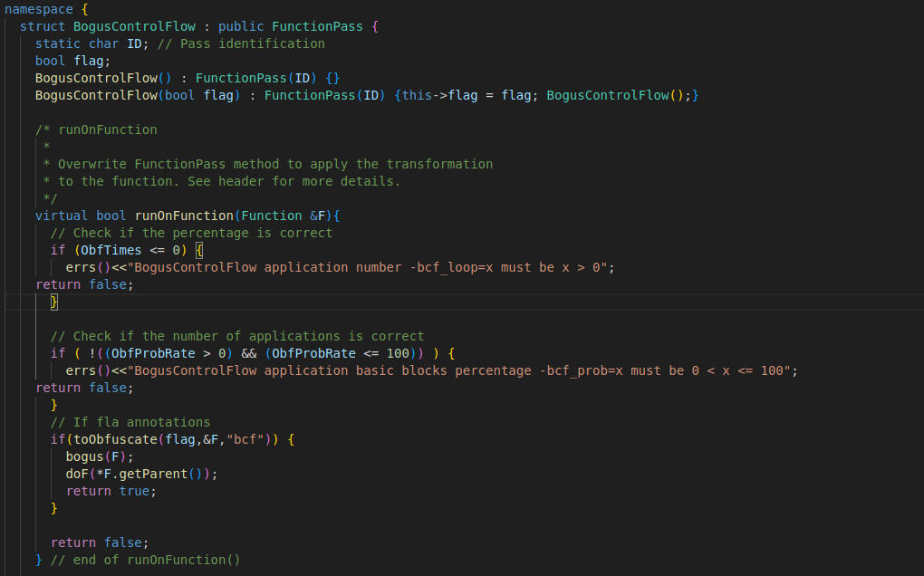Place cursor on the bool flag declaration

click(72, 61)
